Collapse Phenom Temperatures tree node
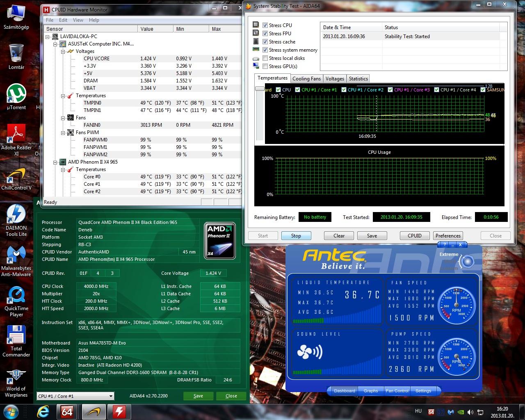This screenshot has height=420, width=525. (63, 169)
